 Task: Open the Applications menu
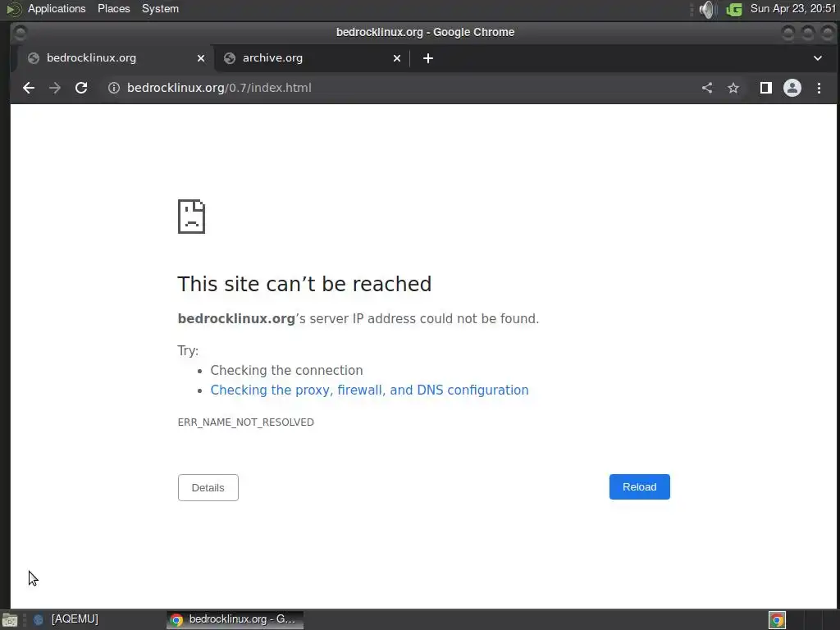(57, 8)
